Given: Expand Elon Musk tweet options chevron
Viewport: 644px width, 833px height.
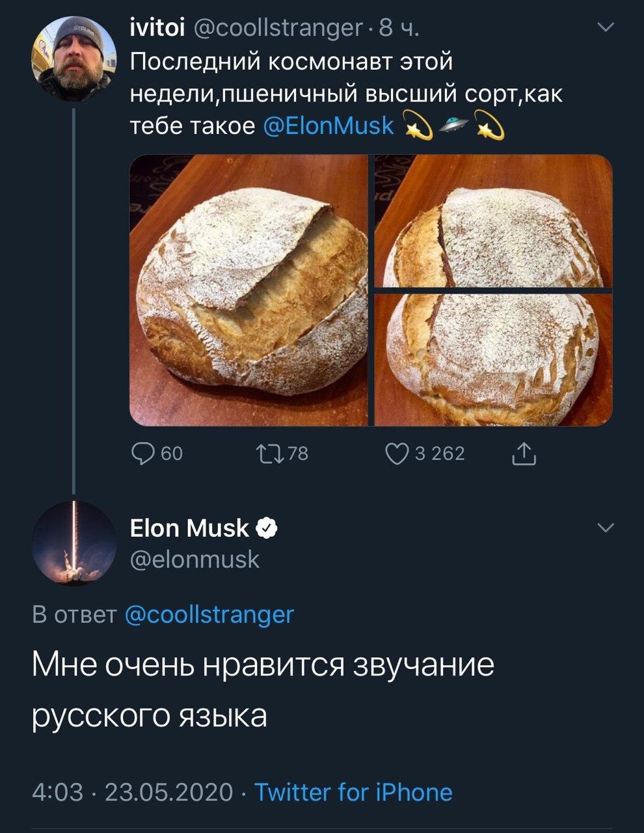Looking at the screenshot, I should pyautogui.click(x=606, y=528).
